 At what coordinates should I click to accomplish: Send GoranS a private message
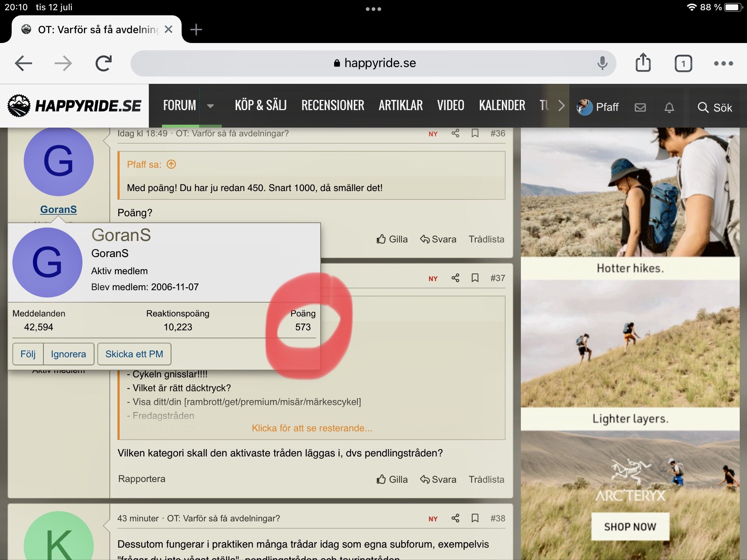click(134, 354)
